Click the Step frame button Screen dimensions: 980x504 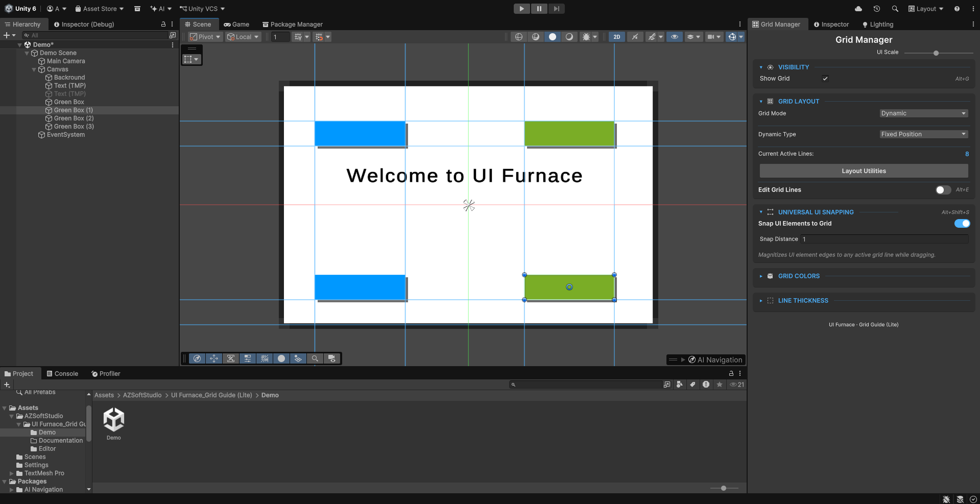click(556, 9)
